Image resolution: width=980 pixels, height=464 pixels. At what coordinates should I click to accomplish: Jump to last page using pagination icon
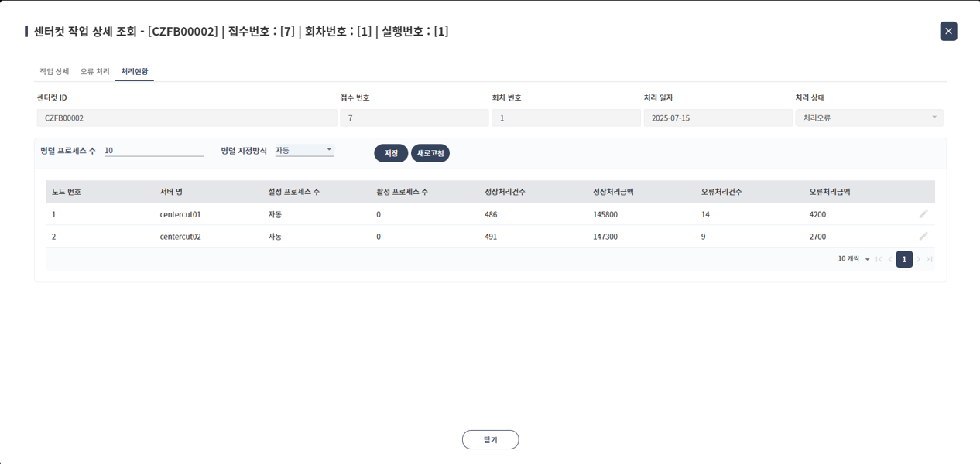tap(929, 259)
